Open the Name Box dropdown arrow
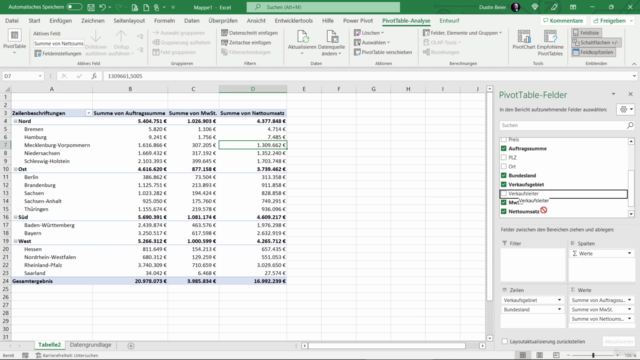This screenshot has width=640, height=360. point(40,76)
